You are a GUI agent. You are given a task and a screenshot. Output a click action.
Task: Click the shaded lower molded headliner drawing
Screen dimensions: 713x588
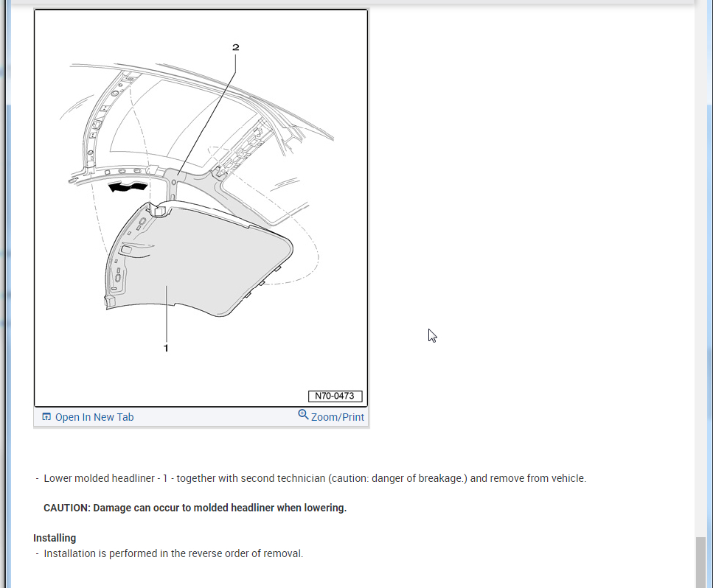tap(200, 264)
